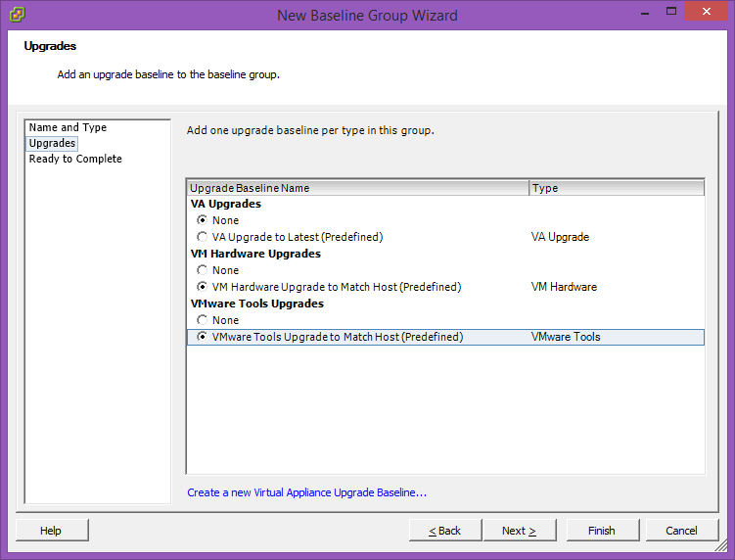Screen dimensions: 735x560
Task: Jump to the Ready to Complete step
Action: tap(75, 159)
